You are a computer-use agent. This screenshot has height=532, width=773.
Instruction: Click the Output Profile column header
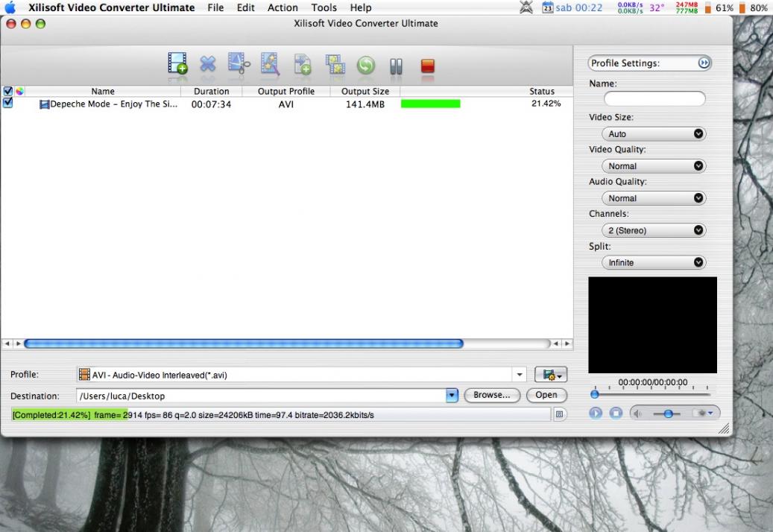click(x=286, y=91)
